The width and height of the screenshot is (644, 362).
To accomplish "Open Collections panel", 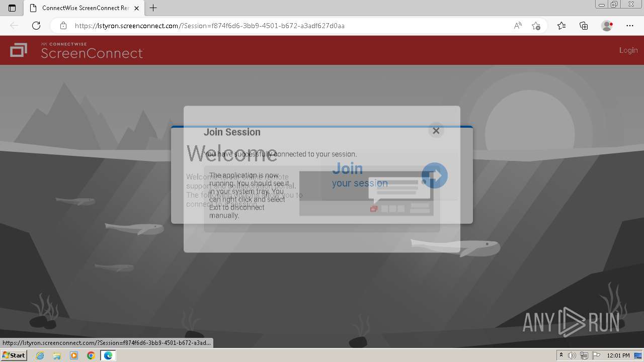I will click(584, 26).
